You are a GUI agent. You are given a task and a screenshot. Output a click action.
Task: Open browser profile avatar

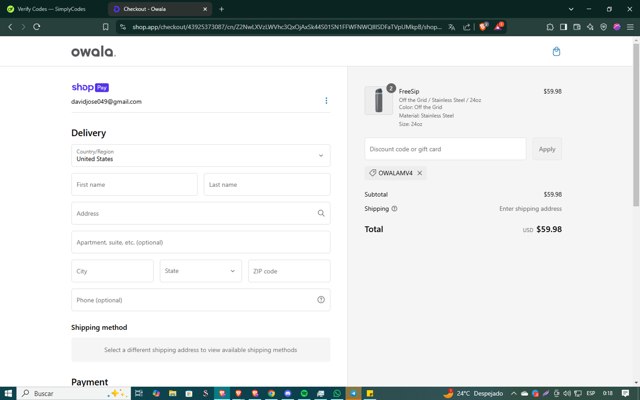coord(617,27)
